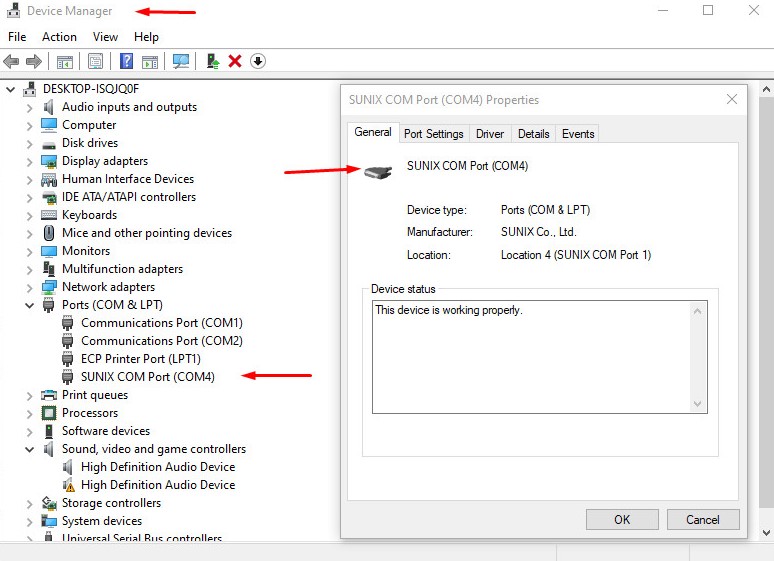Expand the Multifunction adapters node
Viewport: 774px width, 561px height.
(30, 270)
